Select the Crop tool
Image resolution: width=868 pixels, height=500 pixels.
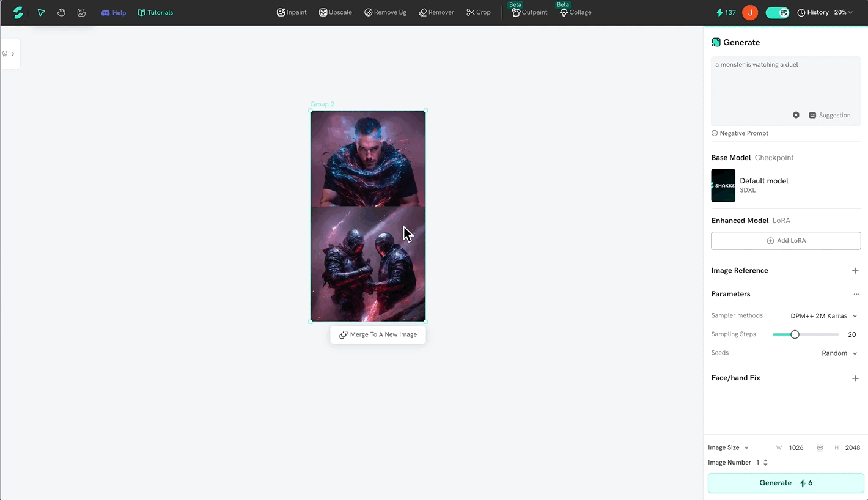tap(479, 12)
